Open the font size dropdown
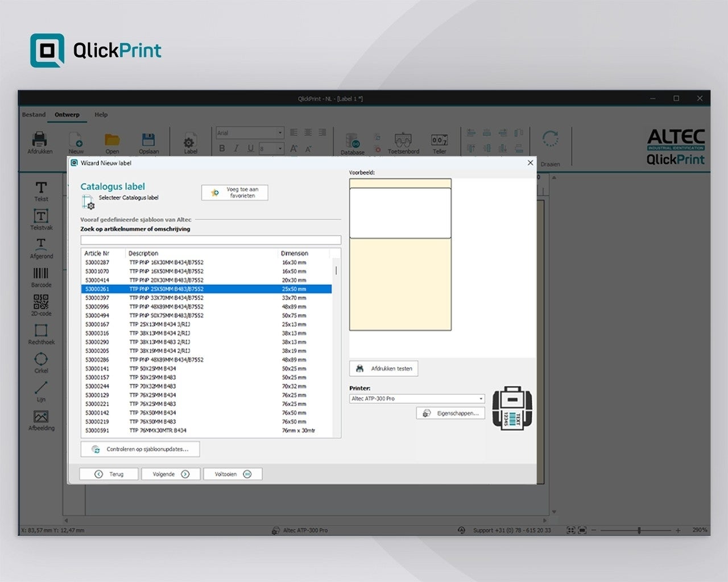This screenshot has width=728, height=582. click(280, 148)
